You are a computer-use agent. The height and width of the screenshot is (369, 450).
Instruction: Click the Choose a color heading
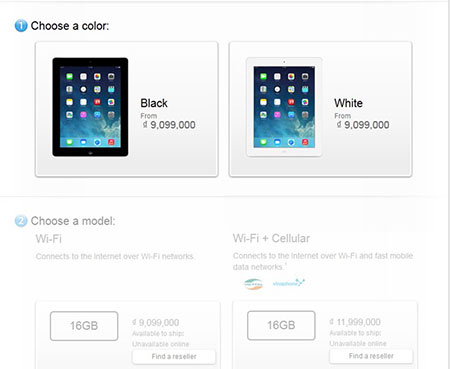pos(70,26)
